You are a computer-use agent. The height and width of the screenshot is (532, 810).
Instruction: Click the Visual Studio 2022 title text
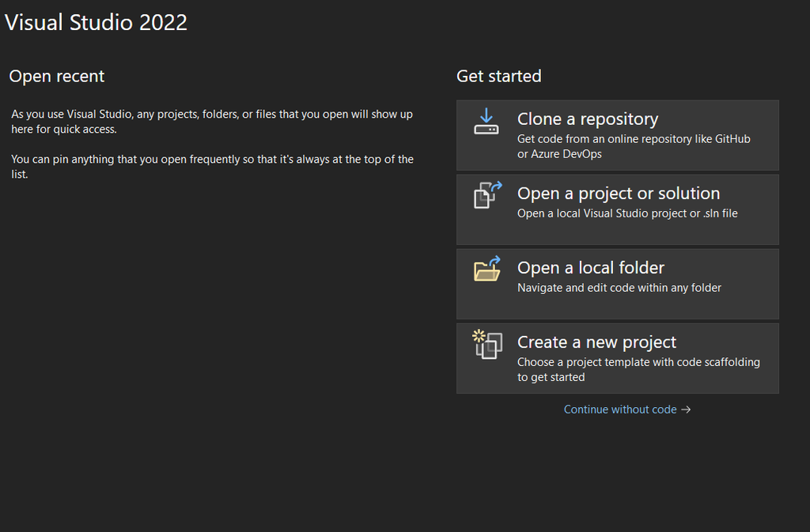[x=96, y=22]
